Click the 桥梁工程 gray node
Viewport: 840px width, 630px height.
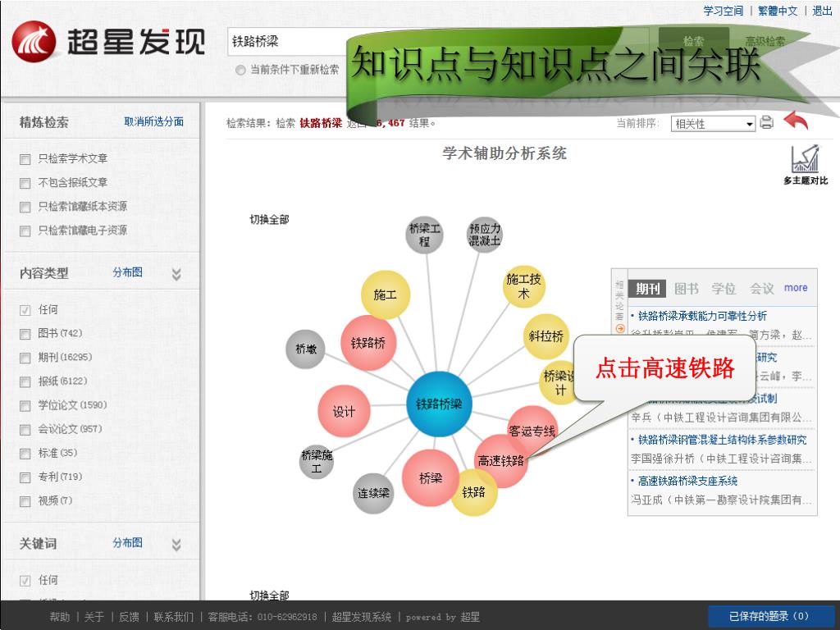pos(424,235)
